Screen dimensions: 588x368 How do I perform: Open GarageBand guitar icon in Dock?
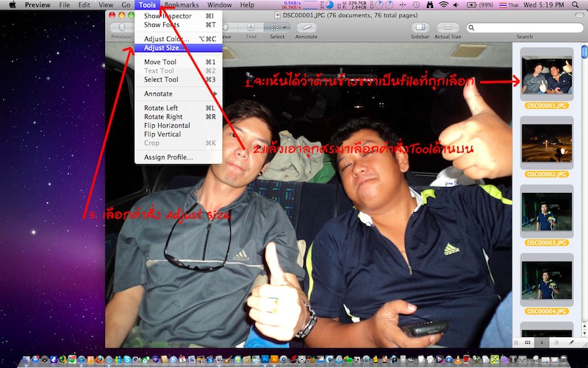click(x=228, y=359)
